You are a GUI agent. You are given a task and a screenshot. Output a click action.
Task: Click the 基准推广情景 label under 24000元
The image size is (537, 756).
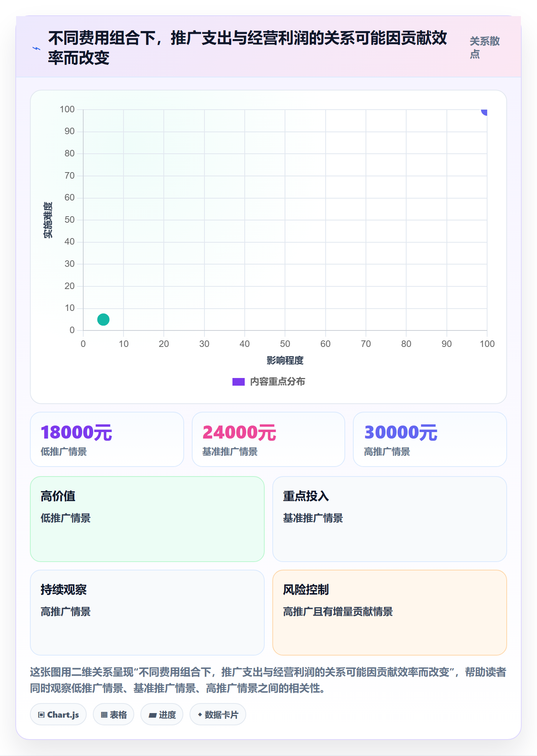pos(230,452)
